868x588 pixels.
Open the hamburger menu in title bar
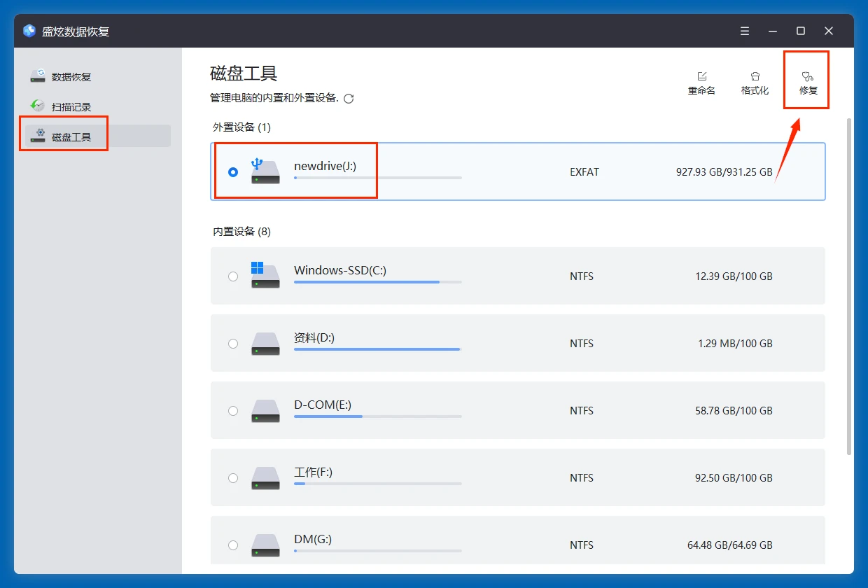[744, 31]
